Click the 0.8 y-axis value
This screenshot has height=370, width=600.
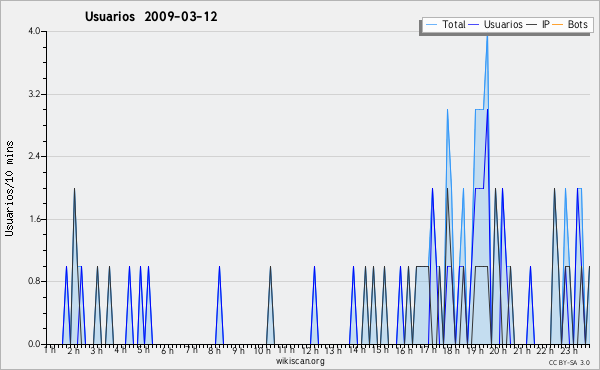[34, 281]
